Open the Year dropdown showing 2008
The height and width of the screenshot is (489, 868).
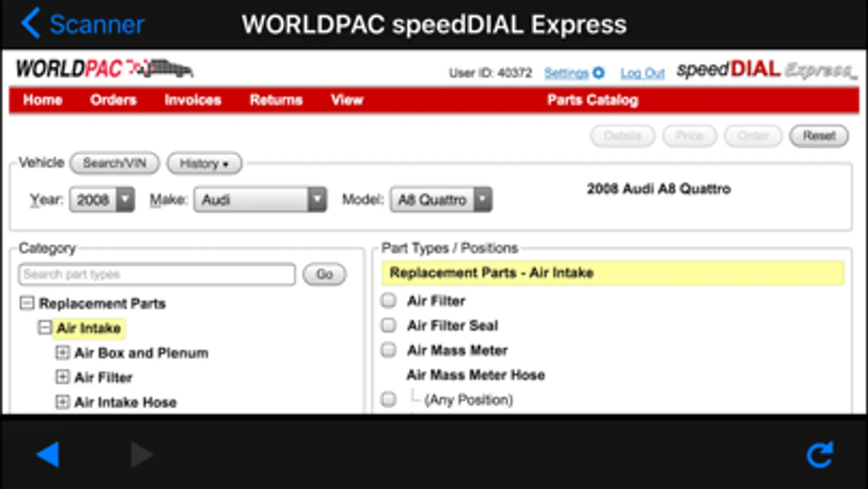coord(102,199)
